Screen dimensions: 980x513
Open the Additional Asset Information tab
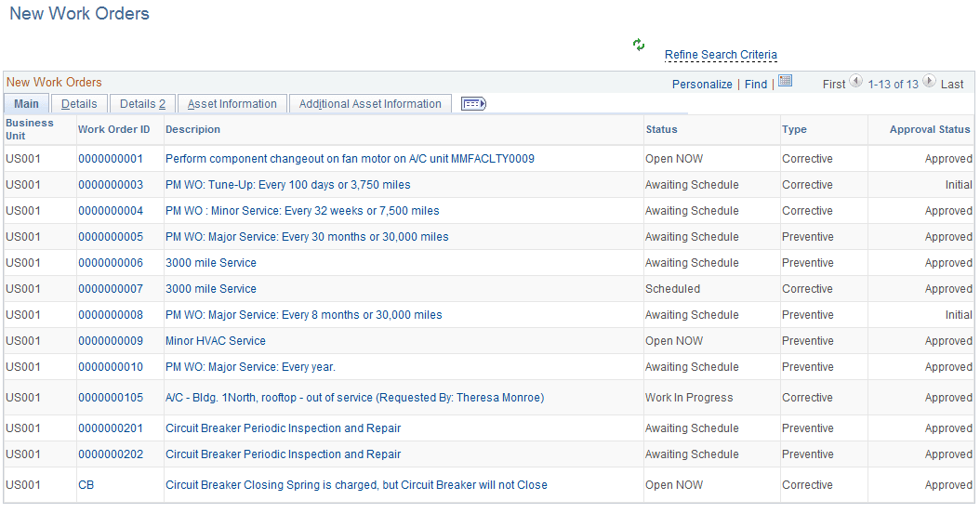370,104
